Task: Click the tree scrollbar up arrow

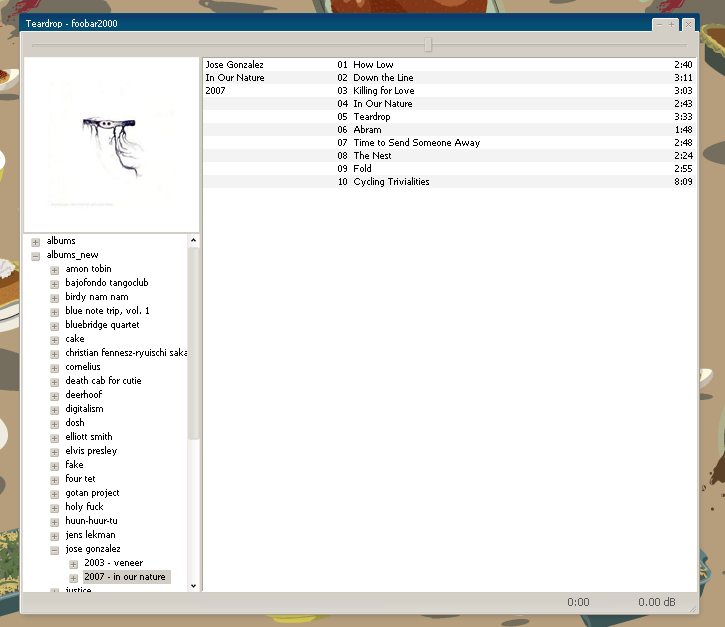Action: [193, 240]
